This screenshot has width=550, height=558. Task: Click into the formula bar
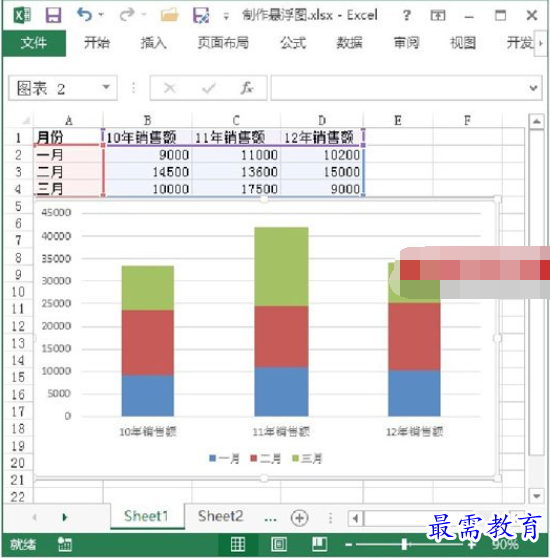coord(398,88)
